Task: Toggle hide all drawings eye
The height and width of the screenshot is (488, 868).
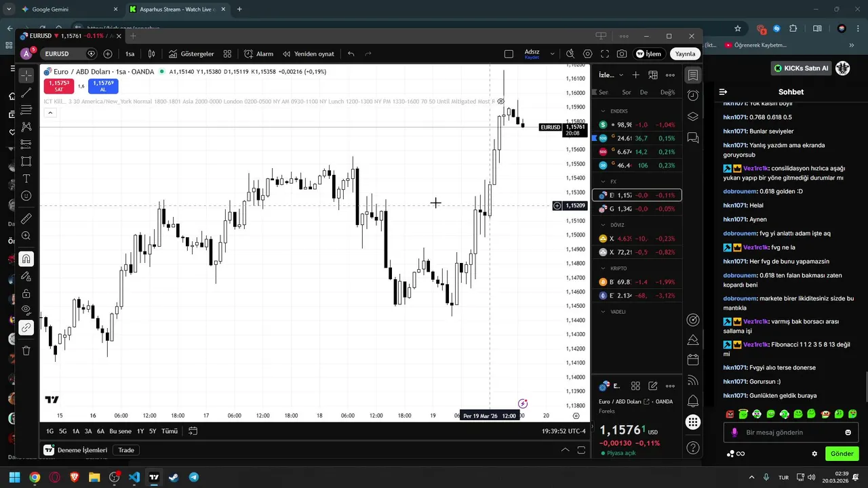Action: [26, 310]
